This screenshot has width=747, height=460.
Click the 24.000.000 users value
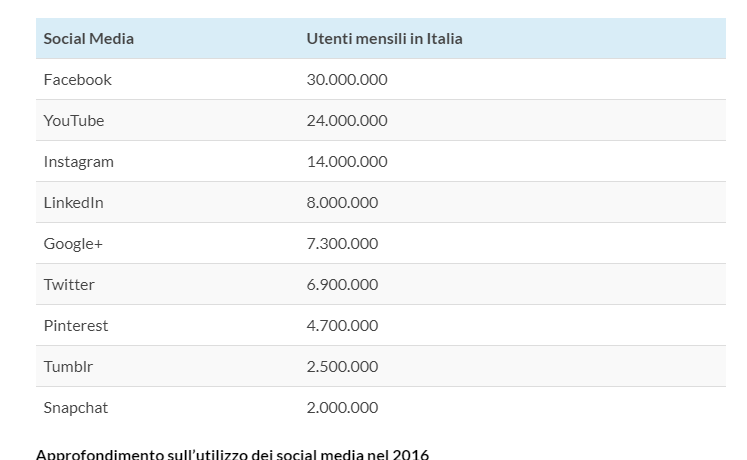pyautogui.click(x=347, y=121)
